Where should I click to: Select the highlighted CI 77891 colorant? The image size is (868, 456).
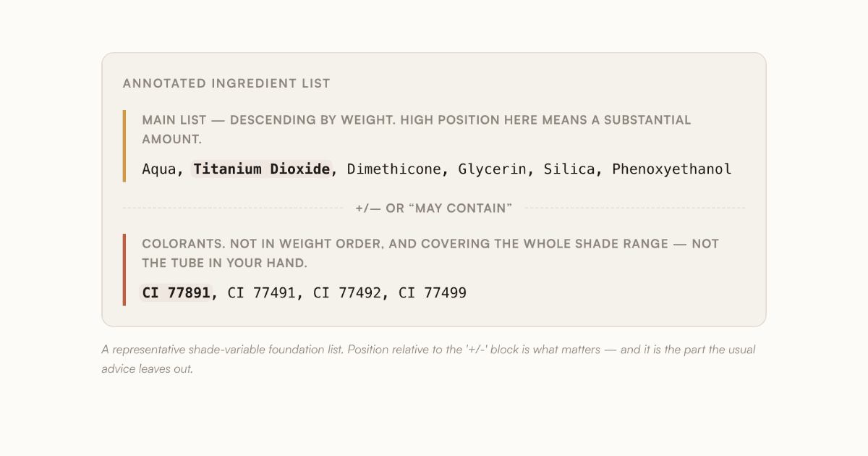click(x=176, y=293)
